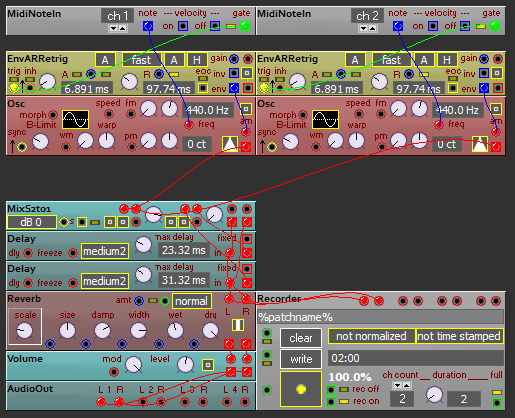Screen dimensions: 515x418
Task: Click the morph input jack on the right Osc
Action: (x=303, y=115)
